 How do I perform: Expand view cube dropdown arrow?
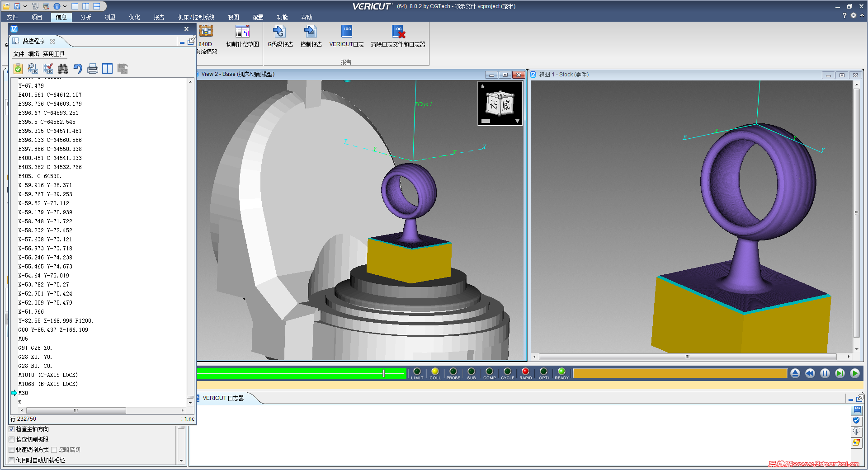pos(517,121)
